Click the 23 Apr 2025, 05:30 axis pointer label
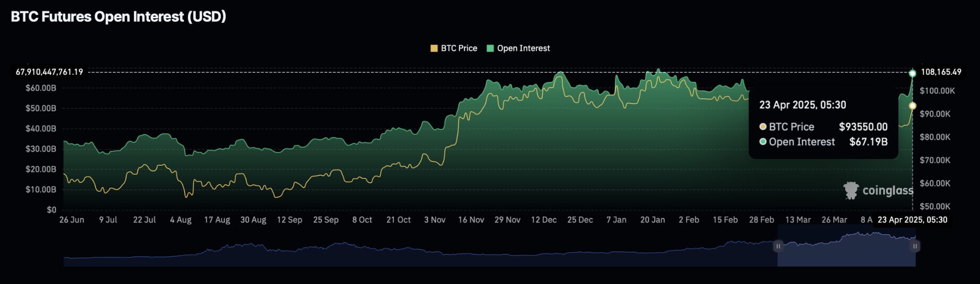 tap(913, 220)
